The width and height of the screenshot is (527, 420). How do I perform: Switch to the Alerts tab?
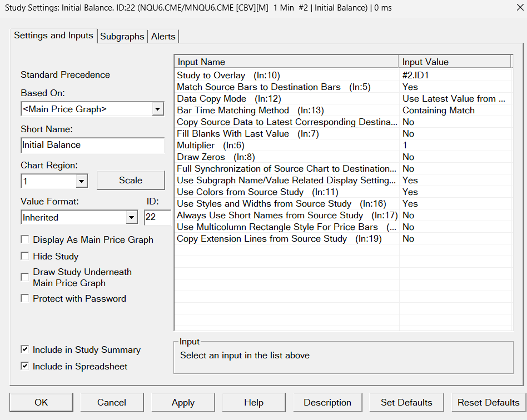click(163, 36)
